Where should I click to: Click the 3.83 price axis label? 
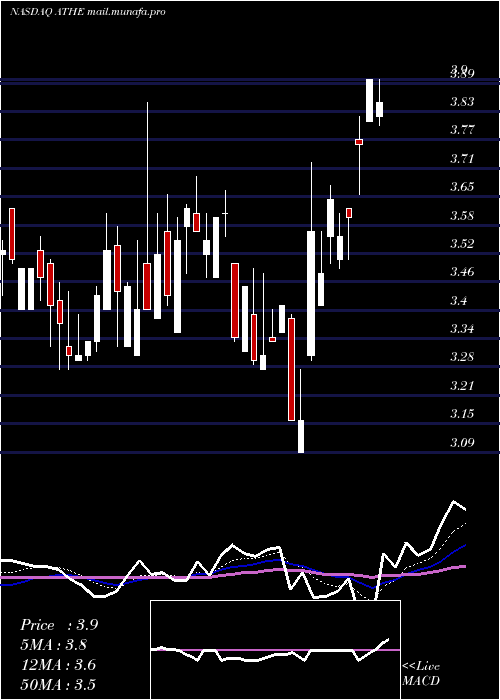point(462,102)
